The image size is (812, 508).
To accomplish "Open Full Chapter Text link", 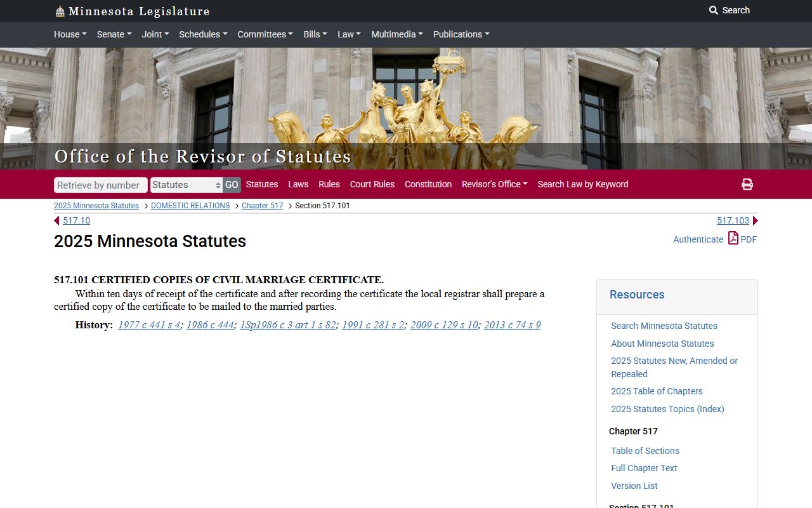I will point(644,468).
